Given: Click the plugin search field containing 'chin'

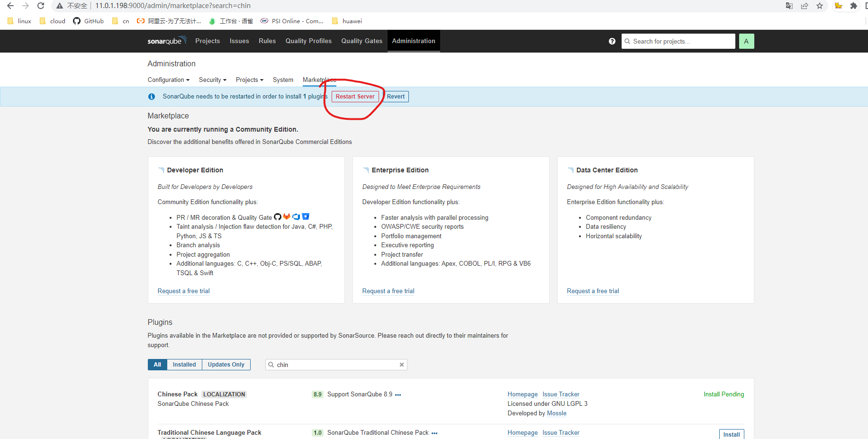Looking at the screenshot, I should click(x=336, y=365).
